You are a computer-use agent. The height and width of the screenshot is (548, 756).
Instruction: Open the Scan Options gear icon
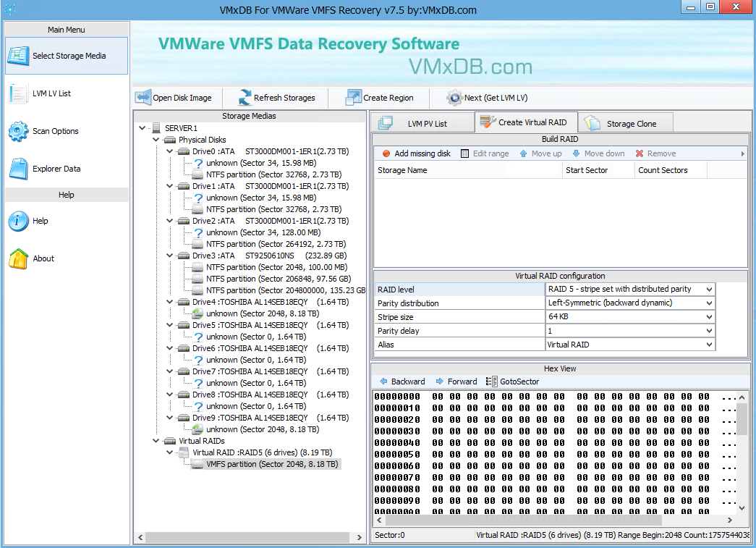pos(18,131)
